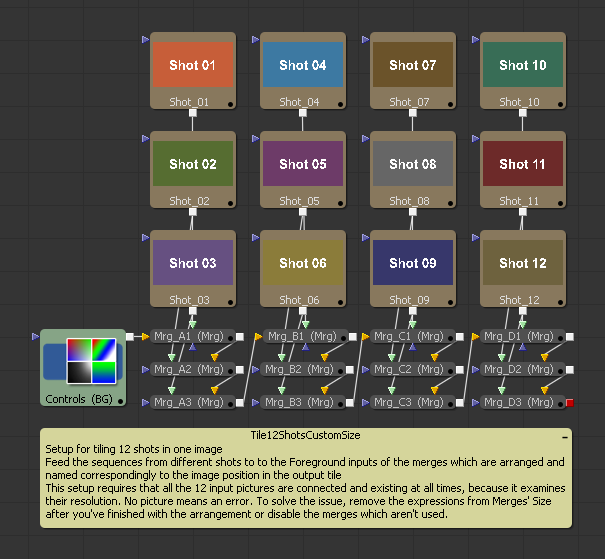Click the white output square of Shot_04
Image resolution: width=605 pixels, height=559 pixels.
303,113
